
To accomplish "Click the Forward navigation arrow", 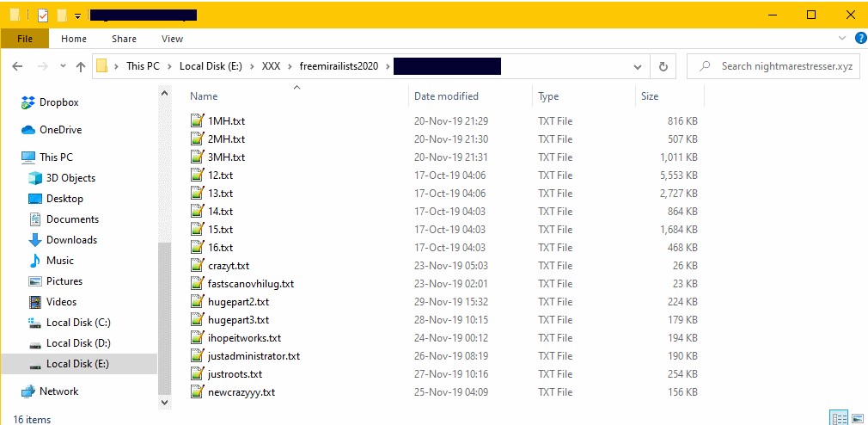I will pos(43,66).
